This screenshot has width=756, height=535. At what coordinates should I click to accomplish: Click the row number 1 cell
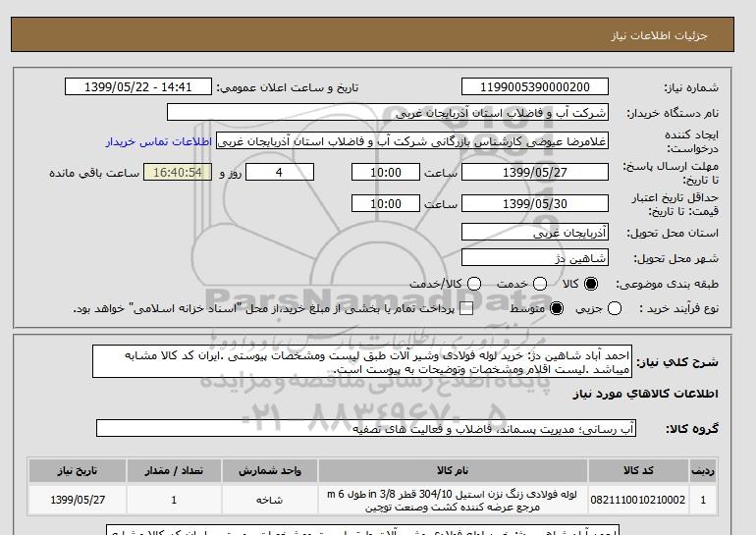703,500
